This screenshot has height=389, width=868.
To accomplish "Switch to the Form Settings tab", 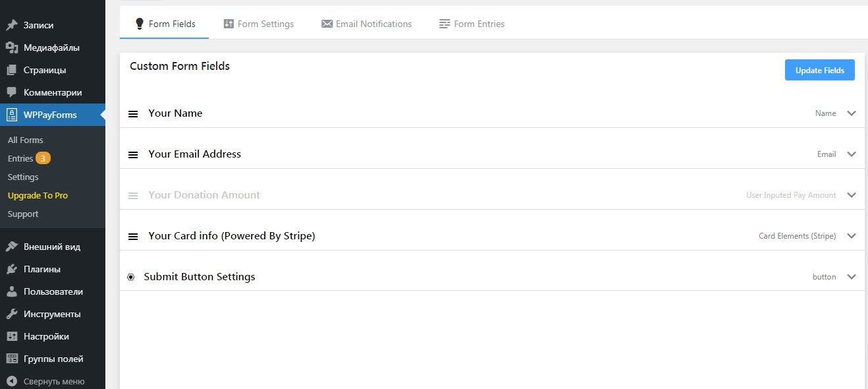I will (259, 24).
